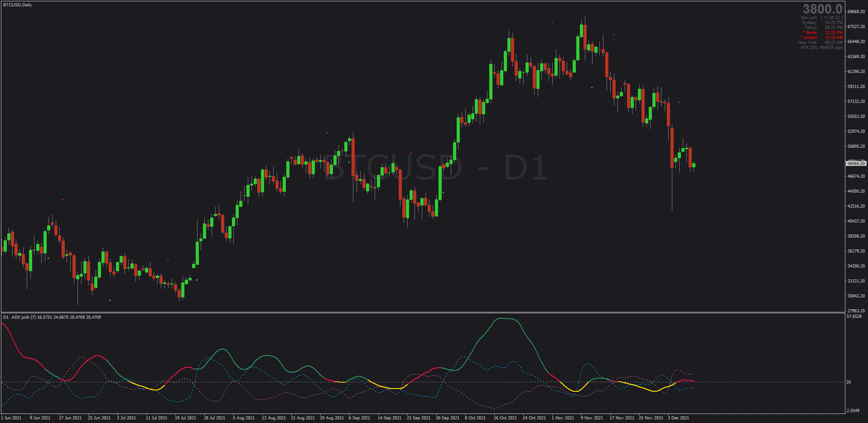
Task: Pick 9 Nov 2021 on the time axis
Action: tap(592, 418)
